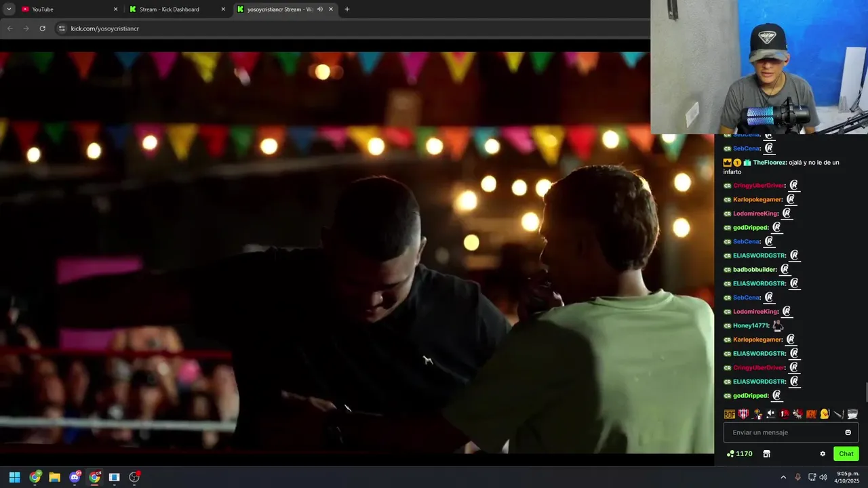Screen dimensions: 868x488
Task: Go forward in browser history
Action: [x=26, y=28]
